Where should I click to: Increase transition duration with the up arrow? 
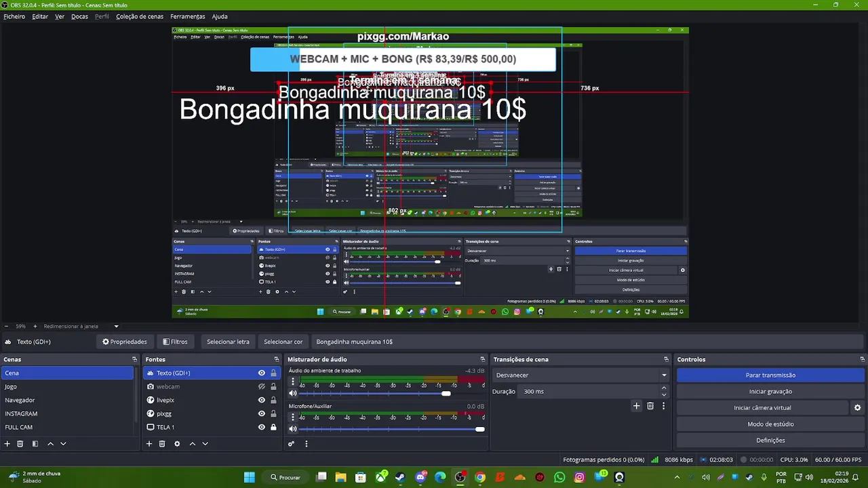664,388
